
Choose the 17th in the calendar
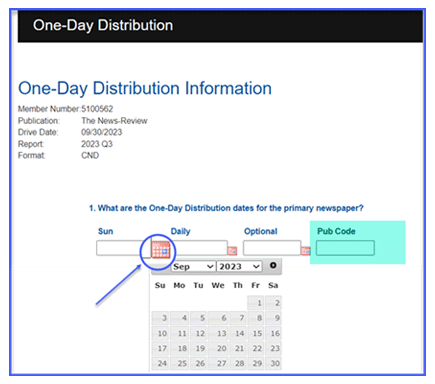click(x=161, y=348)
